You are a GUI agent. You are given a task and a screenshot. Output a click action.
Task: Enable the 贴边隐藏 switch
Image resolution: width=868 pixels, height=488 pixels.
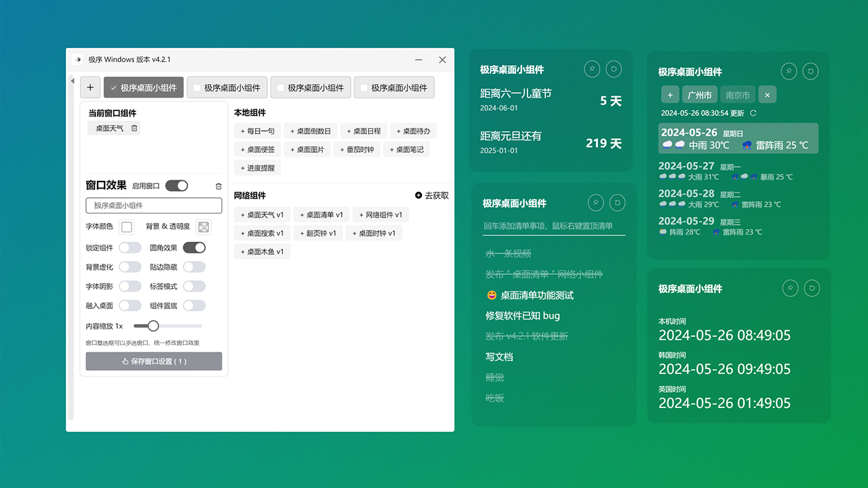(194, 267)
